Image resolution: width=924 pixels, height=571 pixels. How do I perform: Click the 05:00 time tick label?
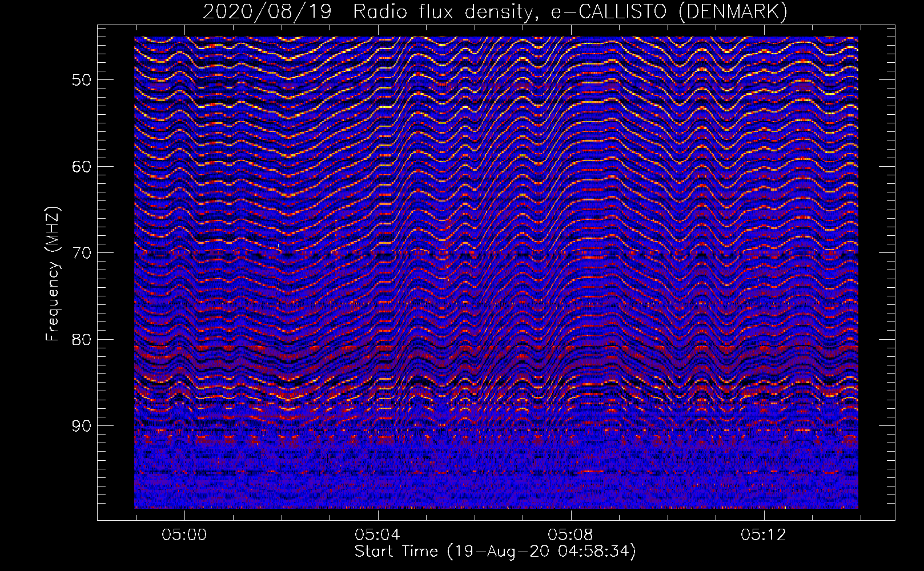(x=184, y=535)
